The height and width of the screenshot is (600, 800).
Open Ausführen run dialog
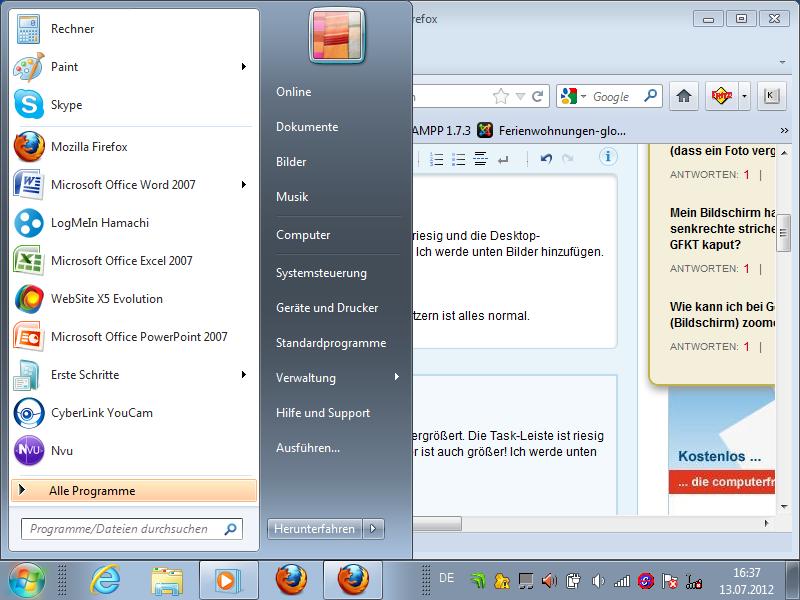308,448
